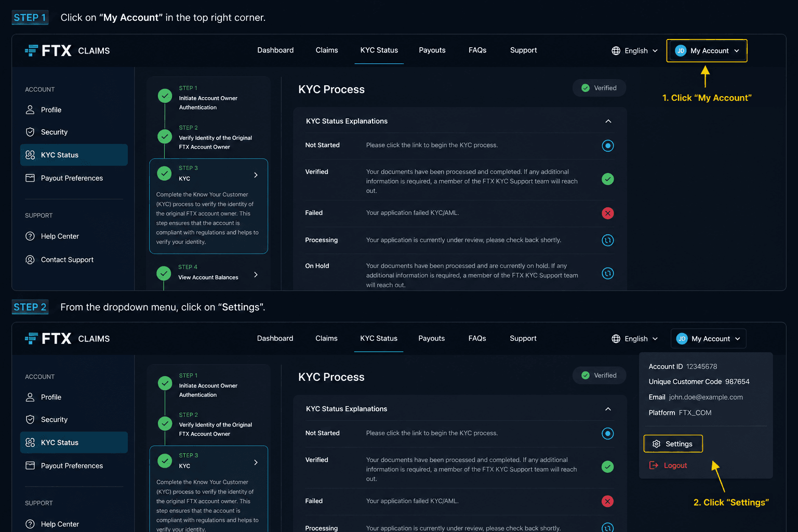Click the green Verified row checkmark in Step 1 panel
The width and height of the screenshot is (798, 532).
(608, 179)
